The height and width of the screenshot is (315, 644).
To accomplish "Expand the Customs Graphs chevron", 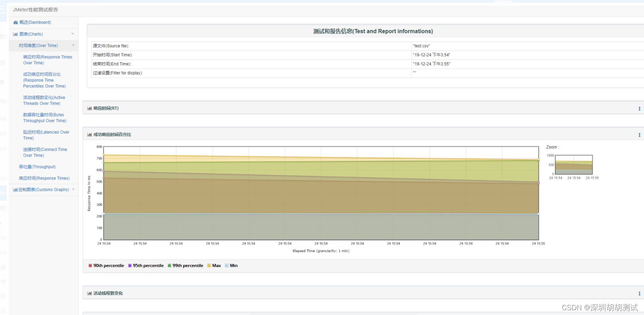I will point(73,189).
